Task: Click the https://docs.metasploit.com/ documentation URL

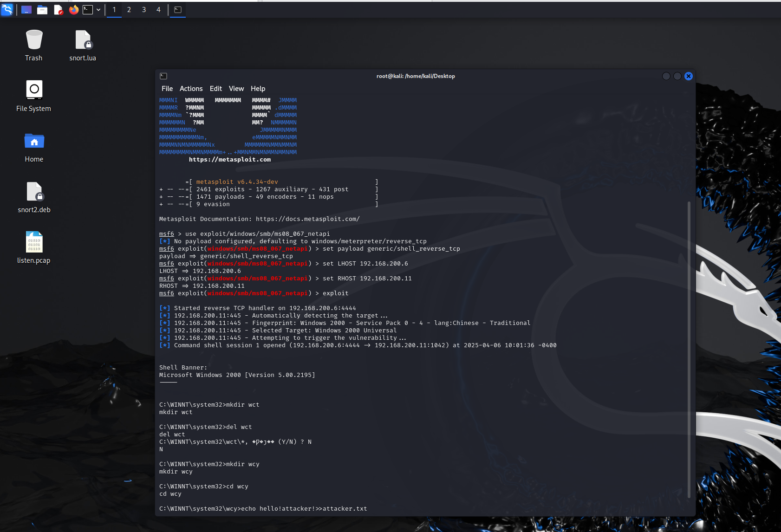Action: 308,219
